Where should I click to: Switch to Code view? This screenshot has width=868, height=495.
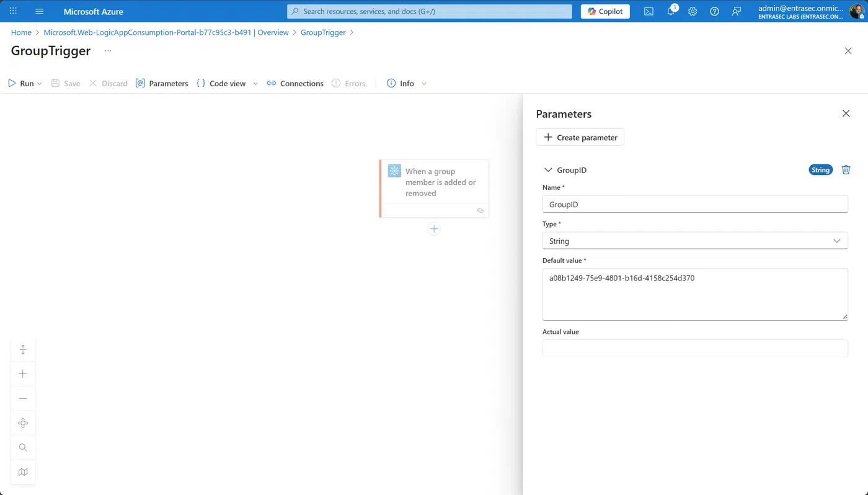(221, 83)
